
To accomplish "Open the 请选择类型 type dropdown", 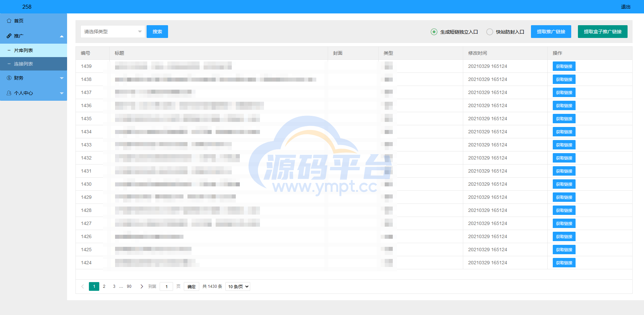I will tap(113, 32).
